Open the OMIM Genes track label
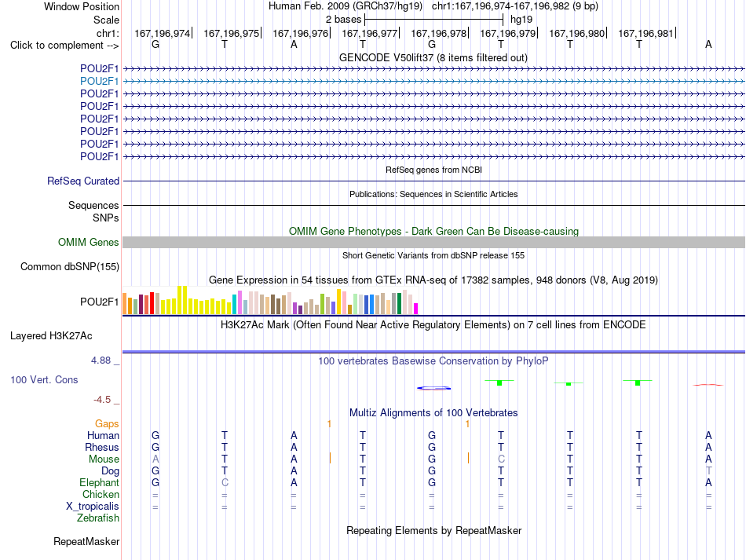The height and width of the screenshot is (560, 746). [88, 242]
